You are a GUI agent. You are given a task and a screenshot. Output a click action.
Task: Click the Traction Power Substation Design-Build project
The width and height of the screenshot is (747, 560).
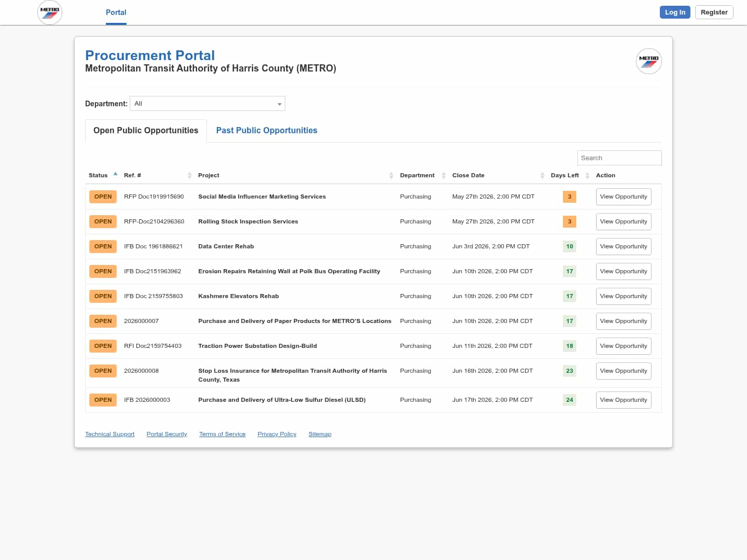pyautogui.click(x=257, y=346)
